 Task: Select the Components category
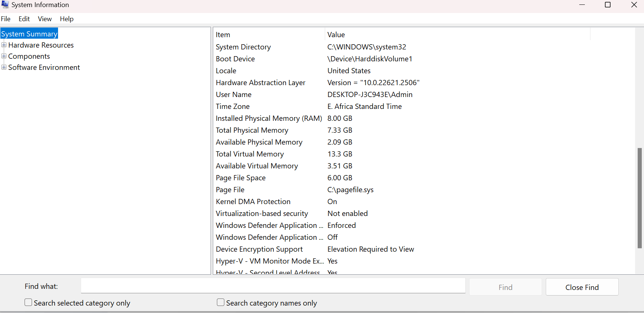tap(29, 56)
